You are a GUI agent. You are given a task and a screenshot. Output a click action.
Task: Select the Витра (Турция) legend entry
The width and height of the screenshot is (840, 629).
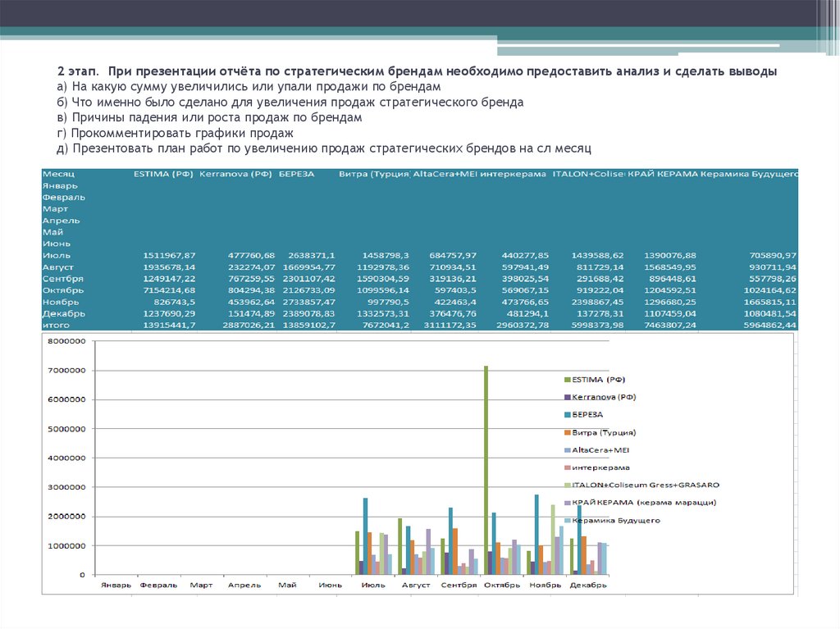[x=604, y=432]
